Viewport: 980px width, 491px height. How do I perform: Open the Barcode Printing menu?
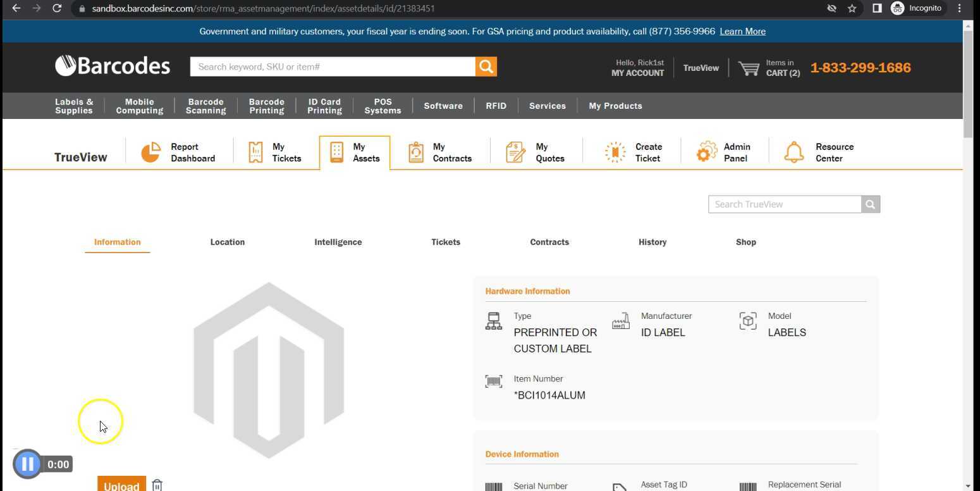[x=266, y=106]
